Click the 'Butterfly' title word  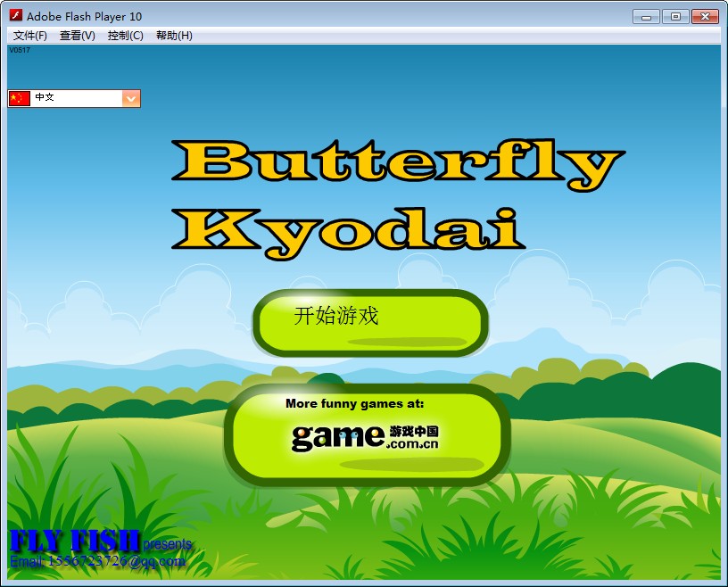pyautogui.click(x=395, y=163)
